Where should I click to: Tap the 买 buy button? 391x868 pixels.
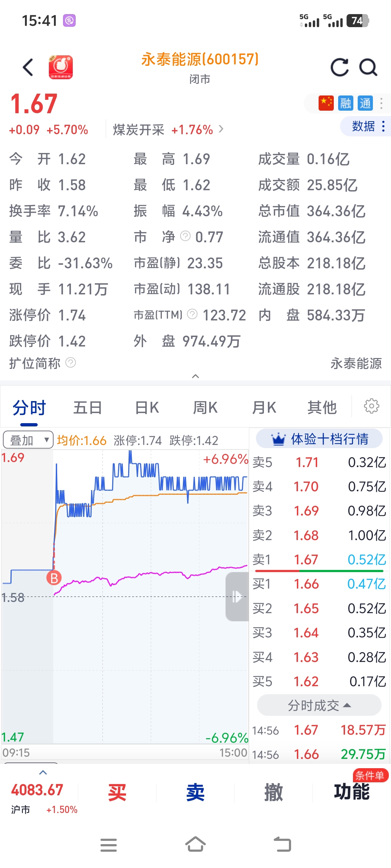coord(117,793)
